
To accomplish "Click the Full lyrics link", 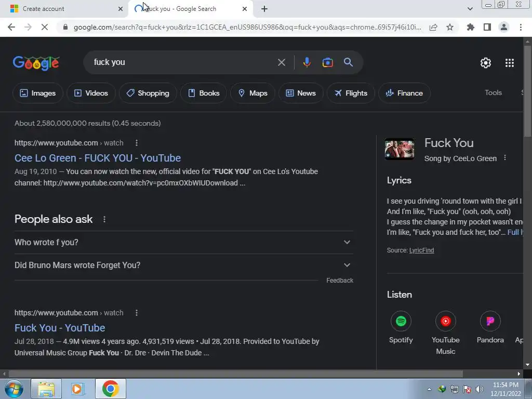I will click(515, 232).
